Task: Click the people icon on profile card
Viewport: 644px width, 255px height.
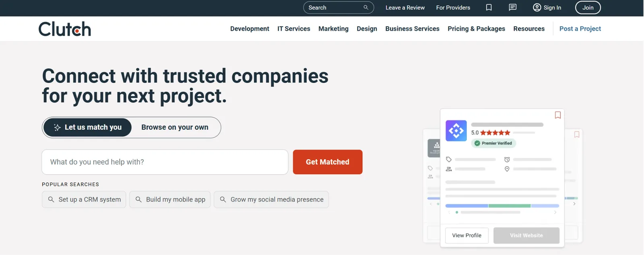Action: point(449,169)
